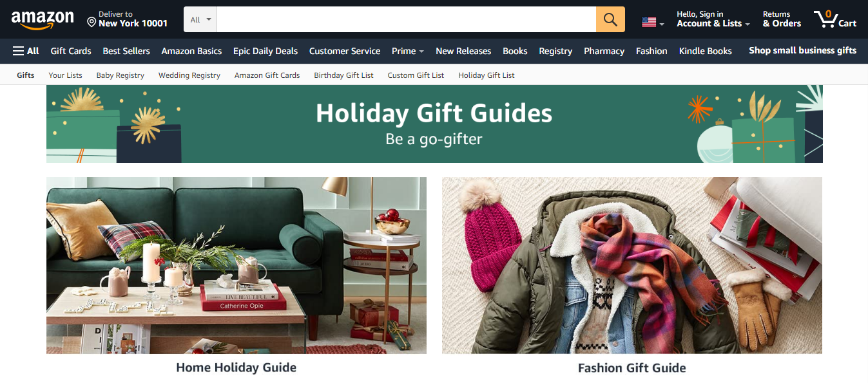
Task: Select Epic Daily Deals menu item
Action: pos(265,51)
